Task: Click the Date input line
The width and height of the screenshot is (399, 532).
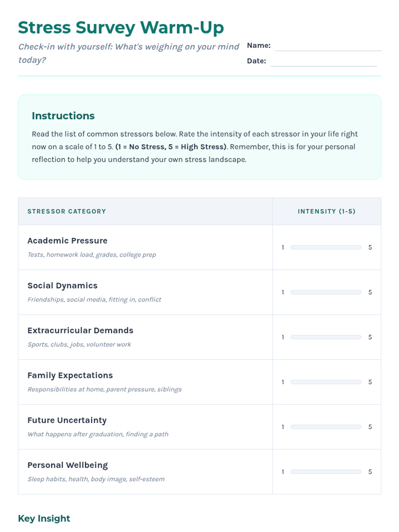Action: click(324, 62)
